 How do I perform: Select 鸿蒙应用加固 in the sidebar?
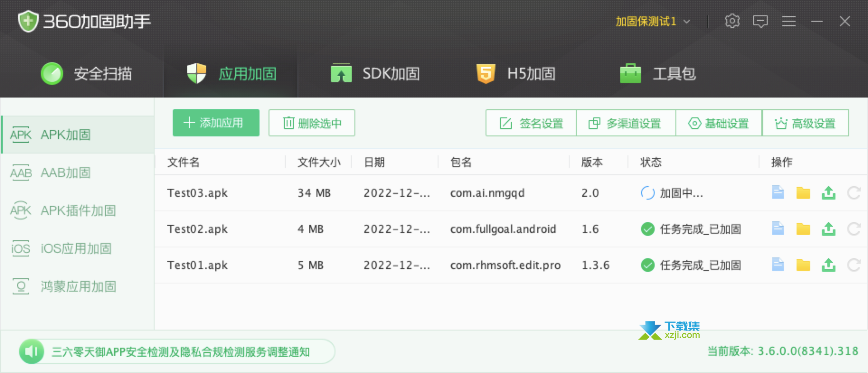click(x=77, y=286)
